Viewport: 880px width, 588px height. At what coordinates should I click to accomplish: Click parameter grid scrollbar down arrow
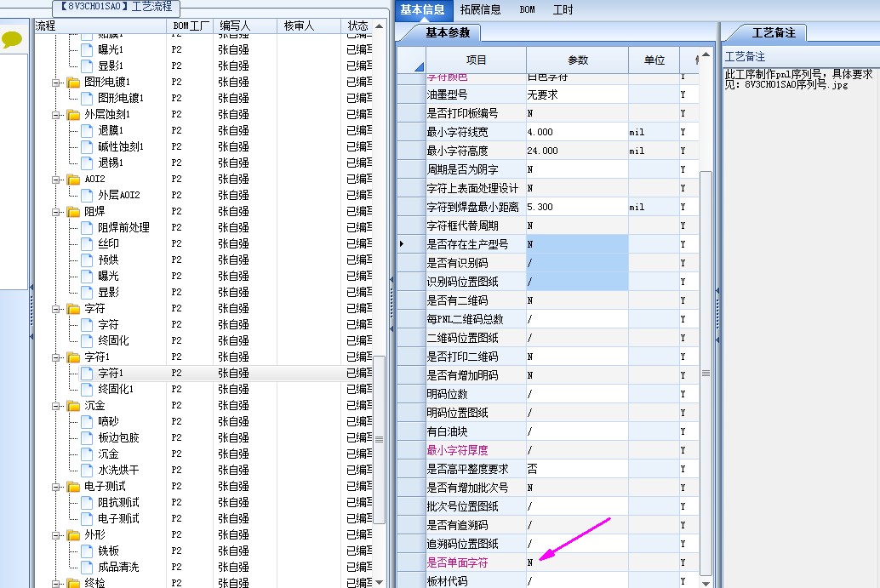tap(706, 583)
